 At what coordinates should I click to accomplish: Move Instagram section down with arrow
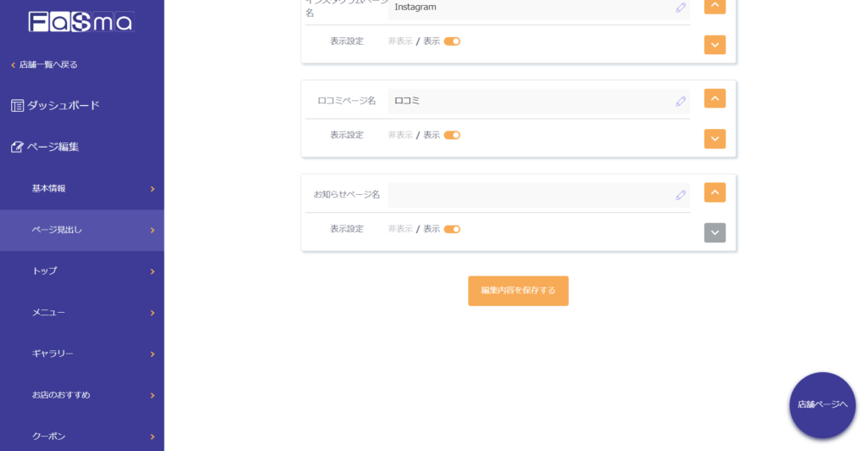[715, 45]
